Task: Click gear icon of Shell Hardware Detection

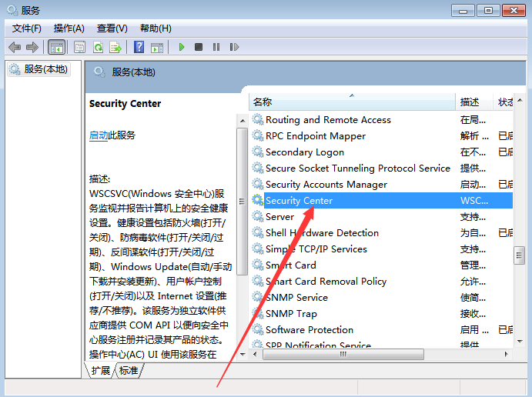Action: [x=258, y=232]
